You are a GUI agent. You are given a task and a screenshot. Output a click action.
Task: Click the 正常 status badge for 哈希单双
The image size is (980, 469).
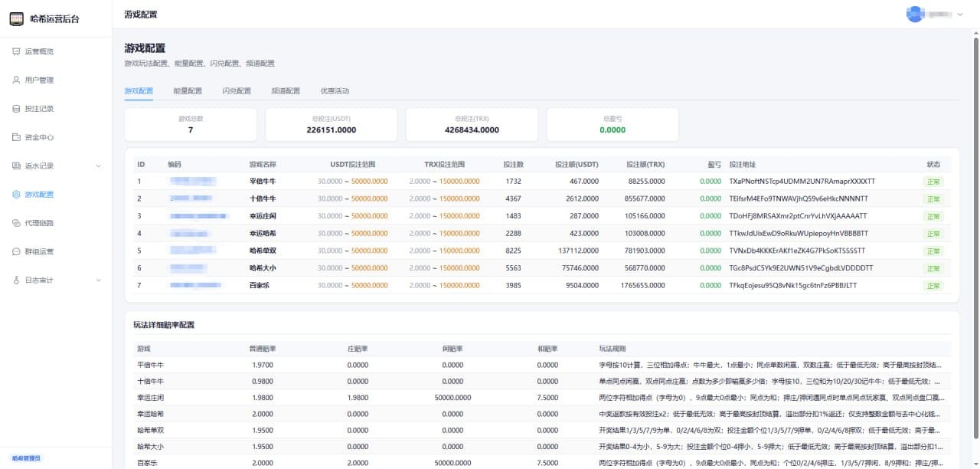[x=933, y=251]
